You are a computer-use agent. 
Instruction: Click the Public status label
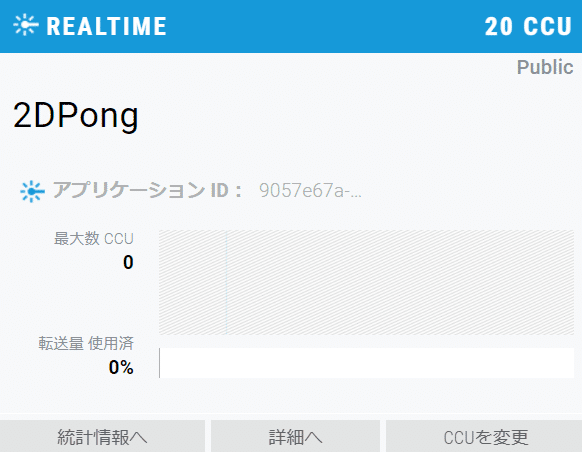point(545,67)
